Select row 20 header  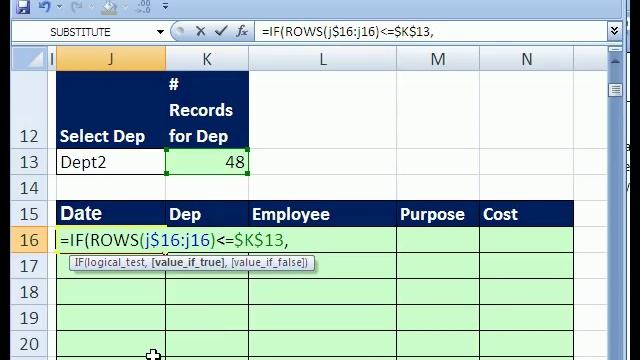pos(29,344)
